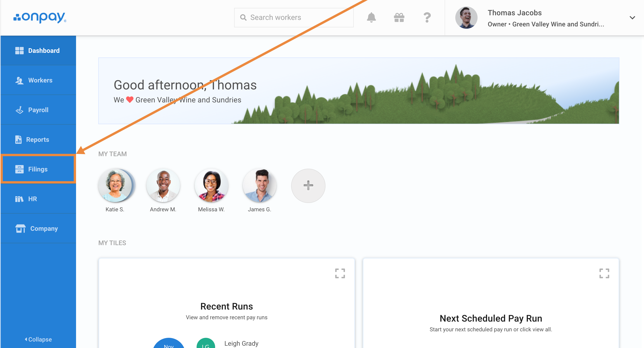This screenshot has height=348, width=644.
Task: Click the Dashboard grid icon
Action: tap(19, 51)
